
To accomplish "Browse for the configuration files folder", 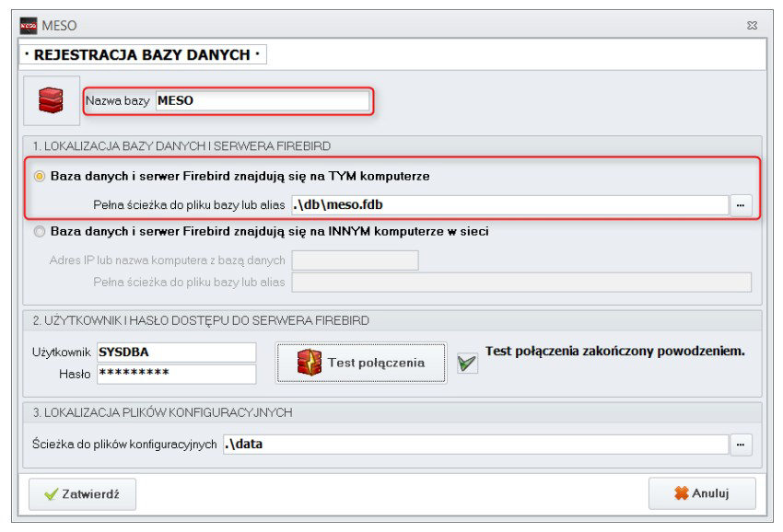I will click(x=741, y=445).
